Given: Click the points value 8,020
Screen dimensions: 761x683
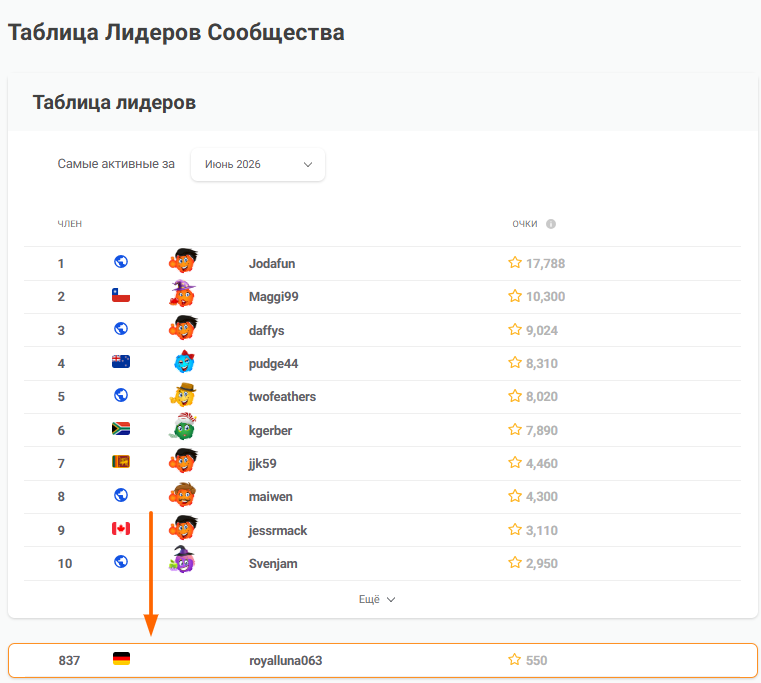Looking at the screenshot, I should click(542, 397).
